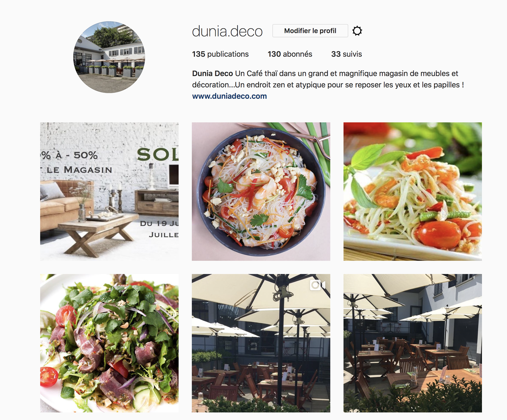Click the 135 publications count
Screen dimensions: 507x420
click(220, 54)
